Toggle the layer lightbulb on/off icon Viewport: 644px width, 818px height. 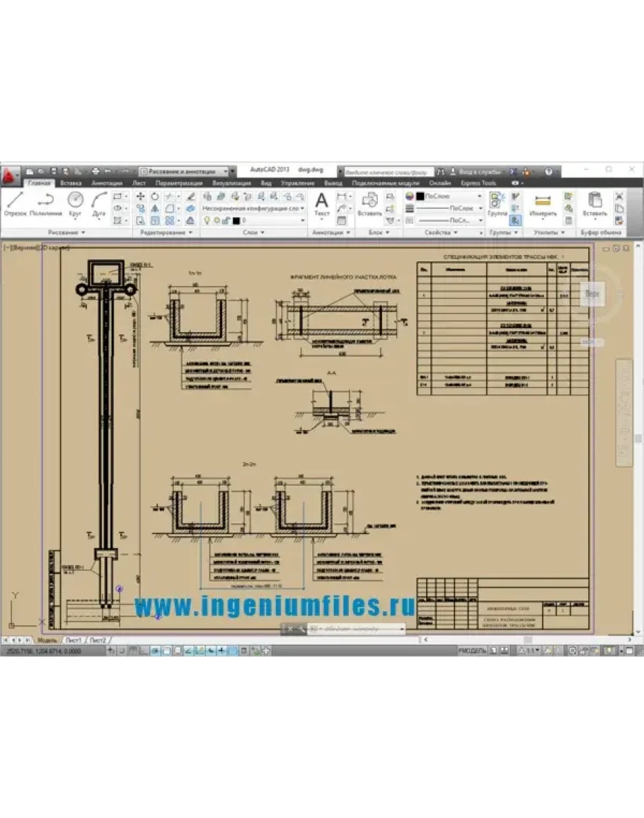[x=207, y=221]
